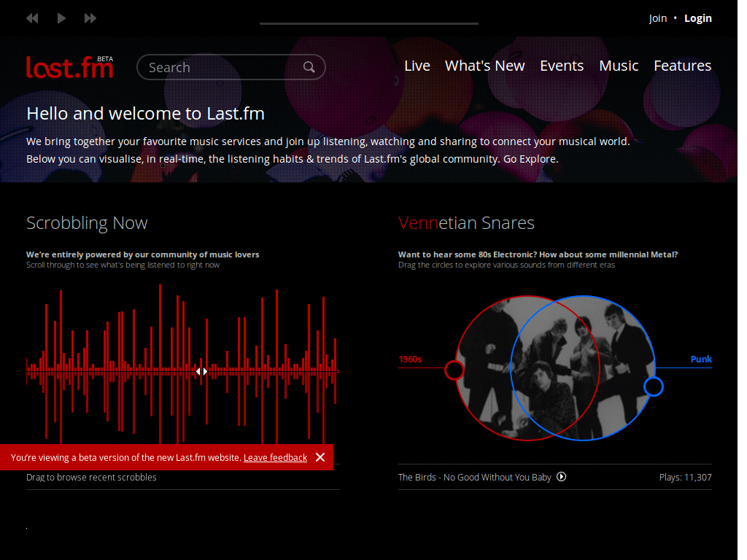The image size is (747, 560).
Task: Open the Music navigation section
Action: [x=619, y=66]
